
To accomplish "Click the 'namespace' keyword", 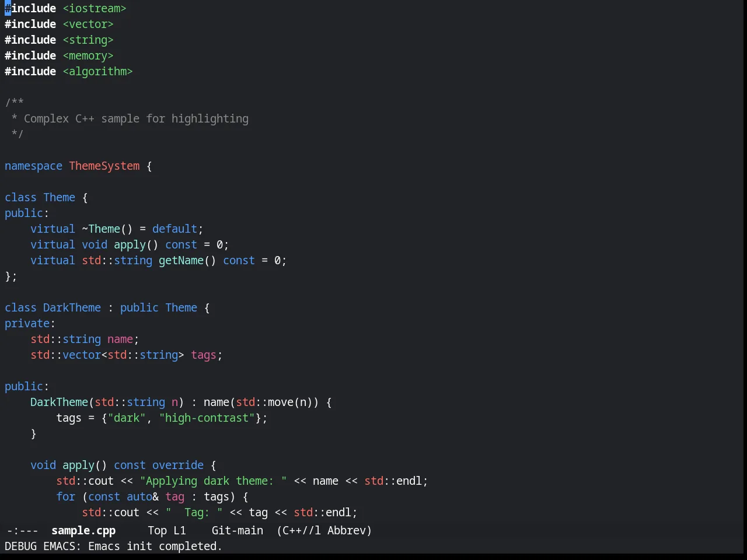I will pyautogui.click(x=33, y=166).
